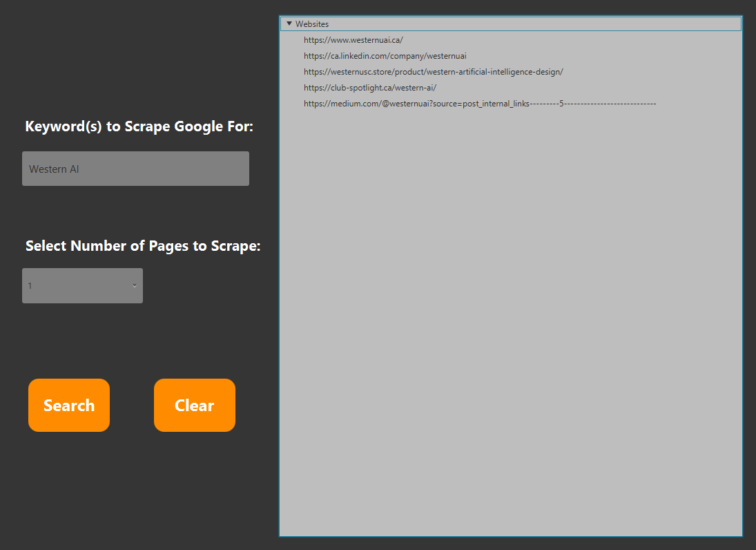
Task: Select the medium.com/@westernuai result
Action: (x=479, y=103)
